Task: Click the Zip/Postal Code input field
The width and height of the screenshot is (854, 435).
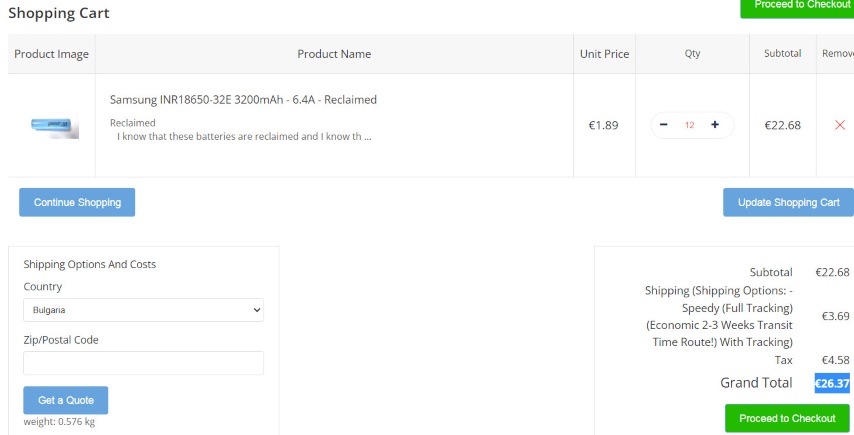Action: click(143, 363)
